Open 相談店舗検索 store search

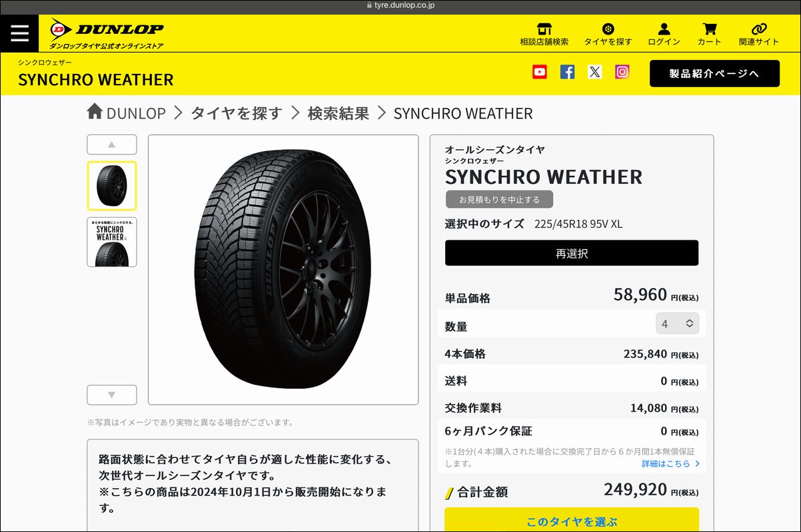pos(544,34)
